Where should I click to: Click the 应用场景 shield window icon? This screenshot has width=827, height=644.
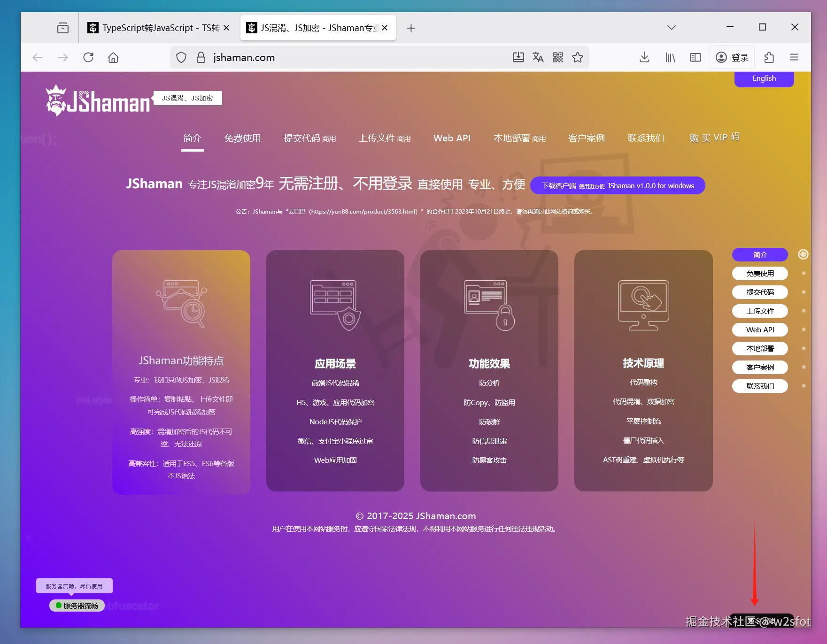(x=335, y=305)
